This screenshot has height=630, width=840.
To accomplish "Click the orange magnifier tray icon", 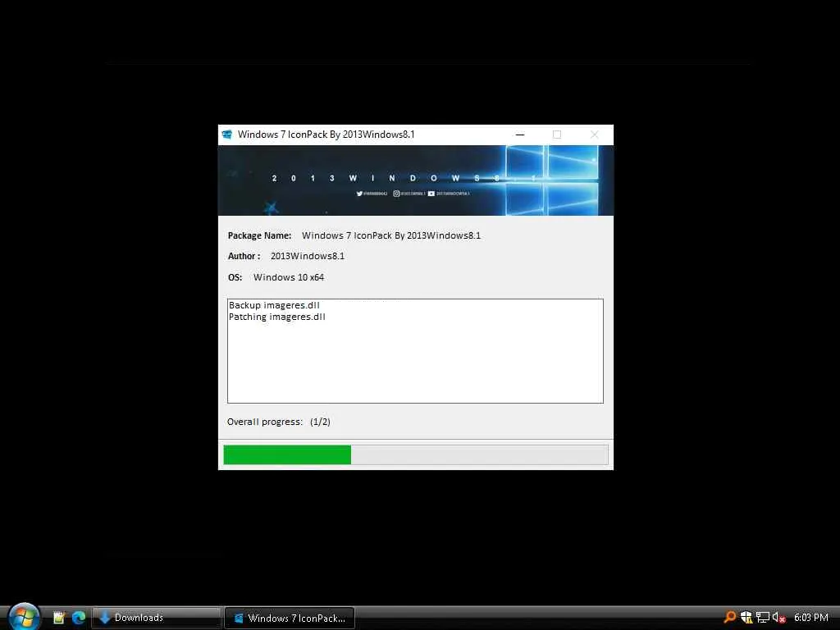I will [729, 617].
